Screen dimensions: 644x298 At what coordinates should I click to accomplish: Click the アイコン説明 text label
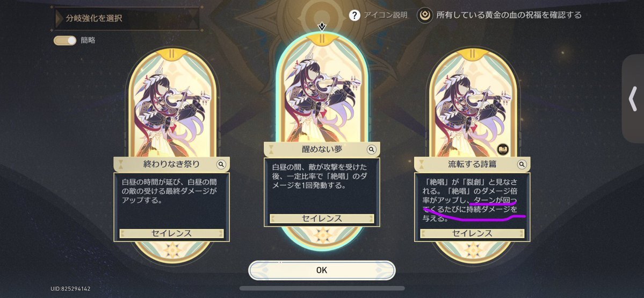click(385, 15)
